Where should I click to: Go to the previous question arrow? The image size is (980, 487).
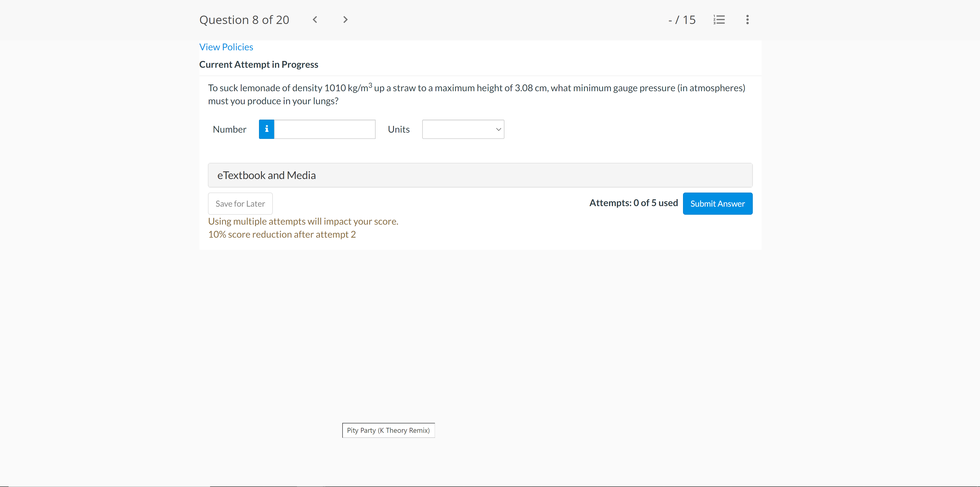coord(315,20)
